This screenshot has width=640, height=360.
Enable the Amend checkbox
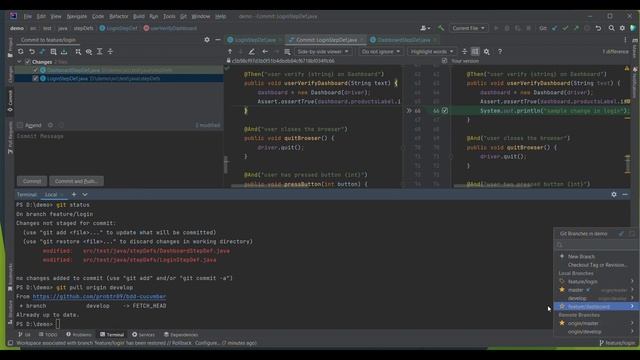pos(20,125)
